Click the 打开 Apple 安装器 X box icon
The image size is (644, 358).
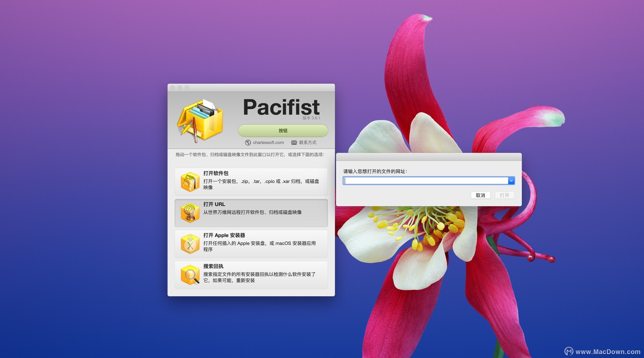click(x=190, y=244)
